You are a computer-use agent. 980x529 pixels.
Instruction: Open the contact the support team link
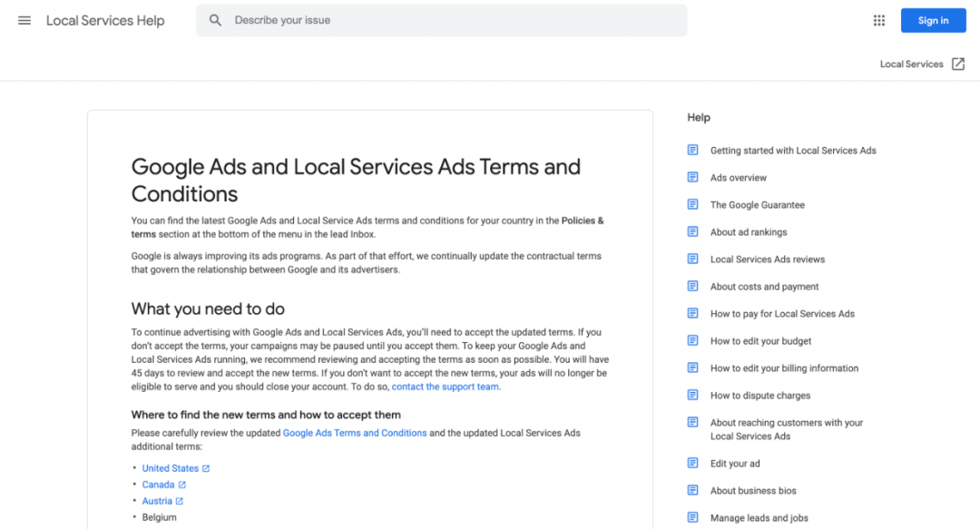pos(445,387)
